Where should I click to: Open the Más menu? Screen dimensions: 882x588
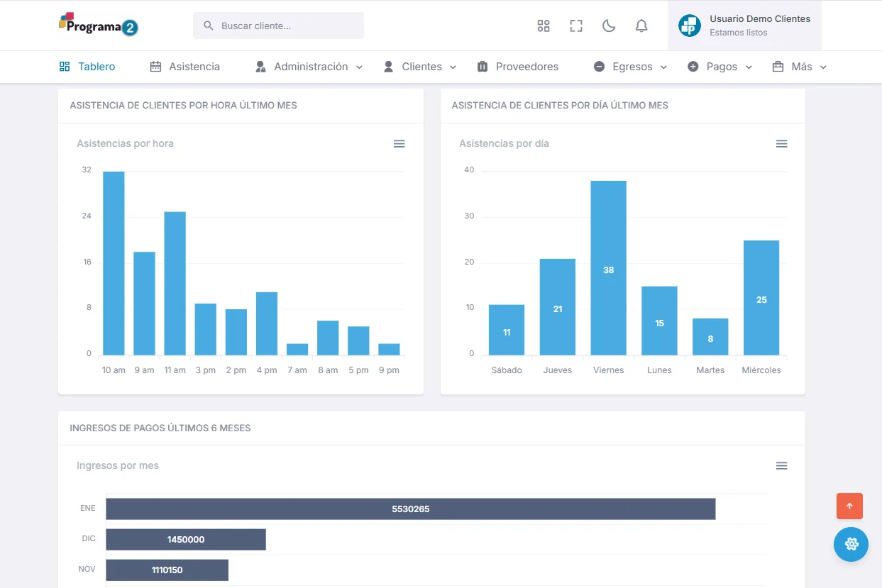tap(800, 67)
